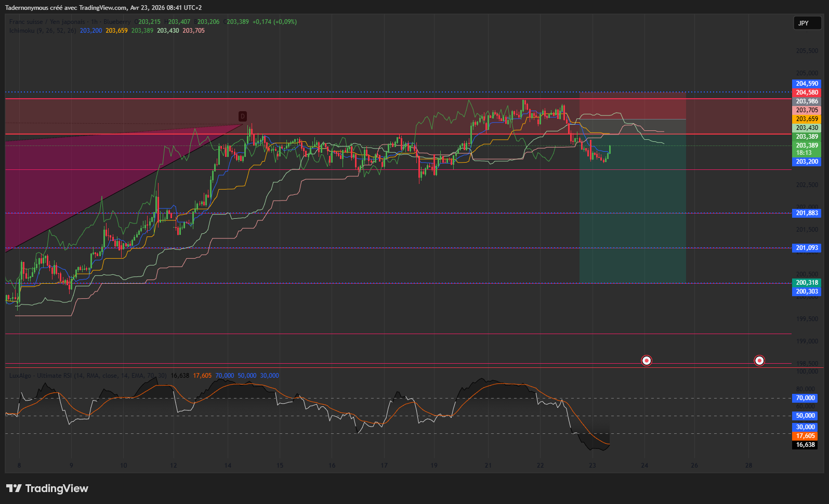Click the blue 203,200 Ichimoku legend value
Screen dimensions: 829x504
(91, 31)
